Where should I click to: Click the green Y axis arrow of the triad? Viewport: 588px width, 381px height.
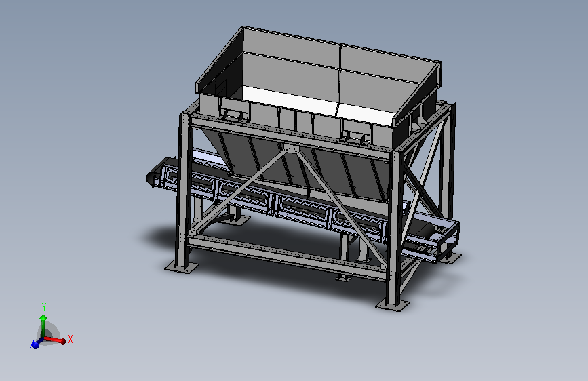click(x=43, y=325)
